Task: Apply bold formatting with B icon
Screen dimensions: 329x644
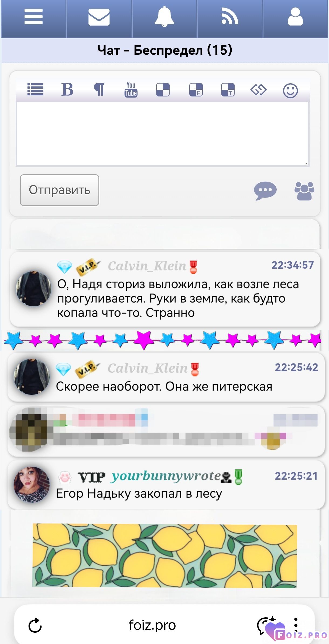Action: [x=67, y=89]
